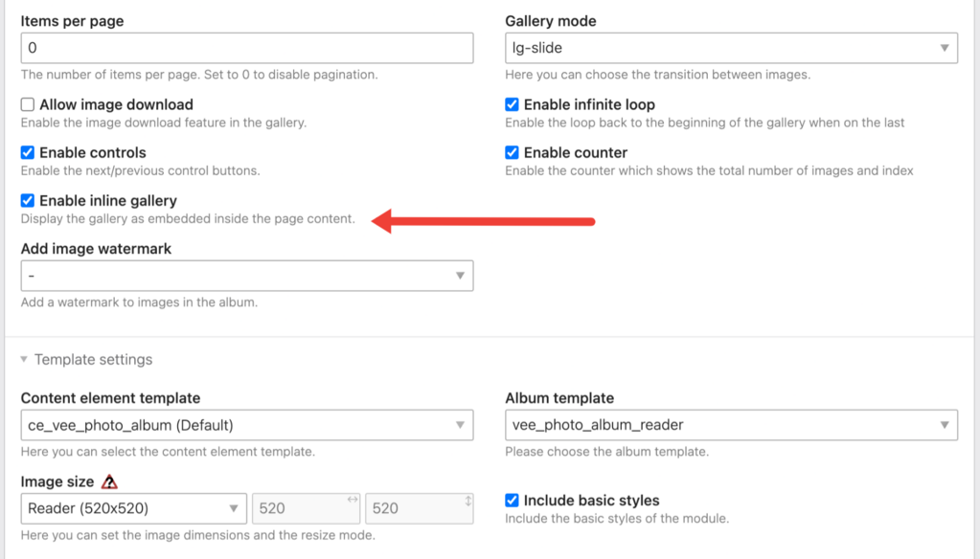Expand the Album template select box

(731, 424)
